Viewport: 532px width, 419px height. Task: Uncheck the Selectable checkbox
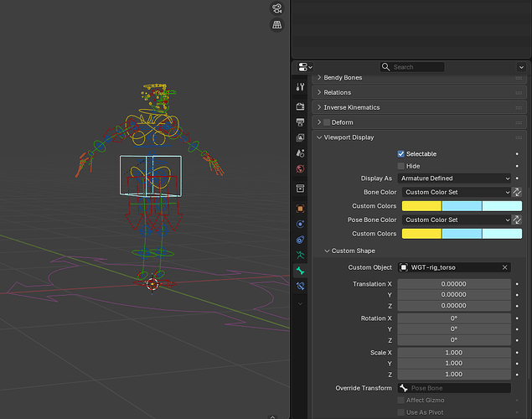pos(400,154)
